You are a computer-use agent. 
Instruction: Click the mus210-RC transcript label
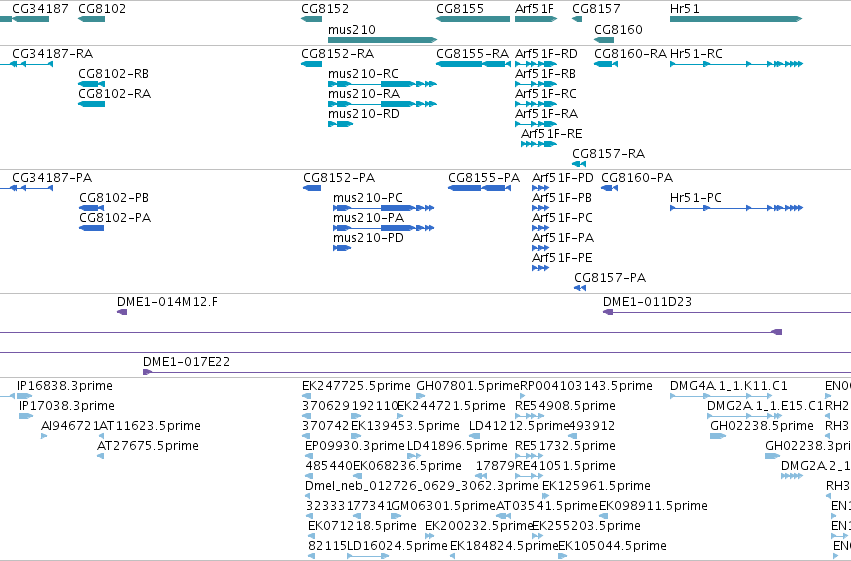tap(363, 74)
